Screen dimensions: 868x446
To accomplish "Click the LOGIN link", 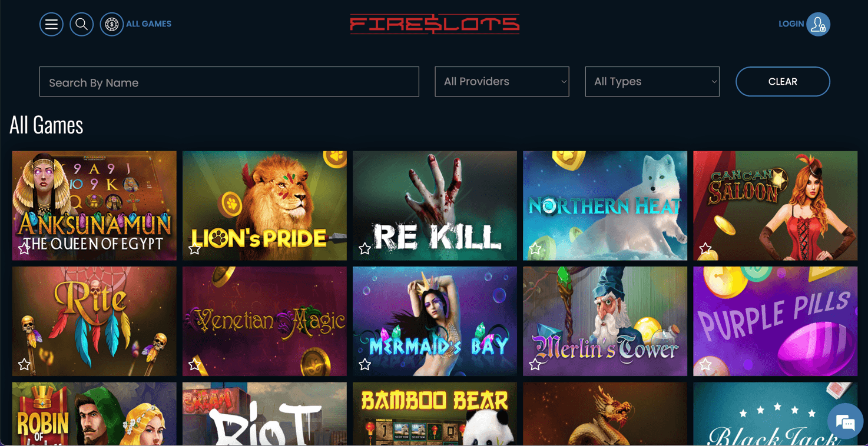I will (791, 24).
